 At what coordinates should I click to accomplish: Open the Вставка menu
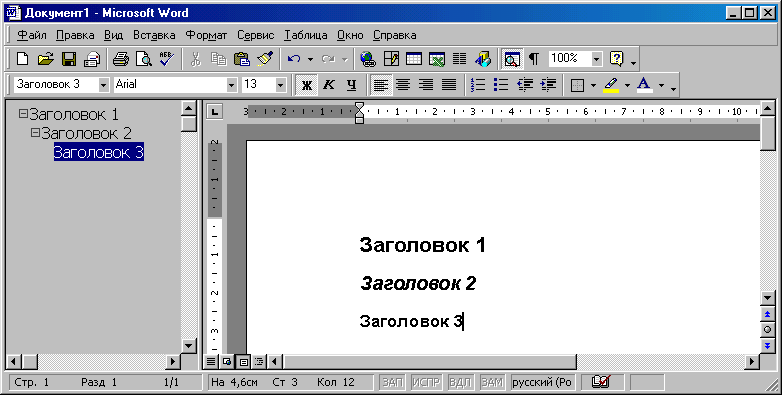pyautogui.click(x=154, y=35)
